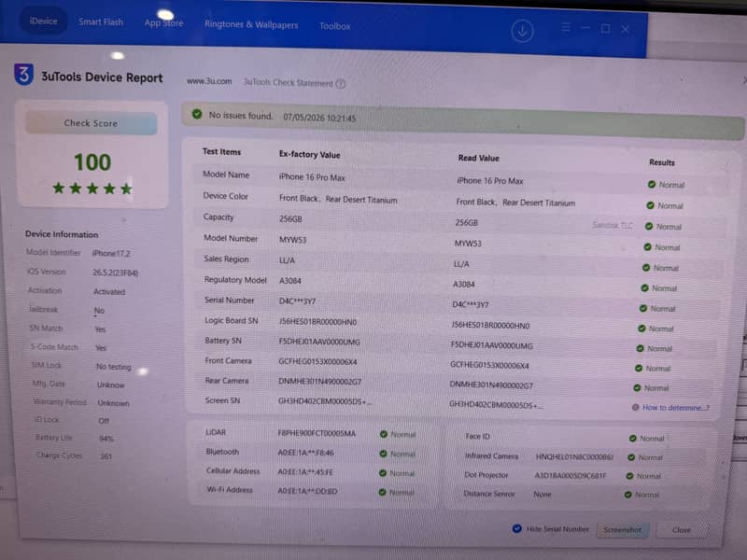Click Normal status icon for Serial Number

pos(643,309)
